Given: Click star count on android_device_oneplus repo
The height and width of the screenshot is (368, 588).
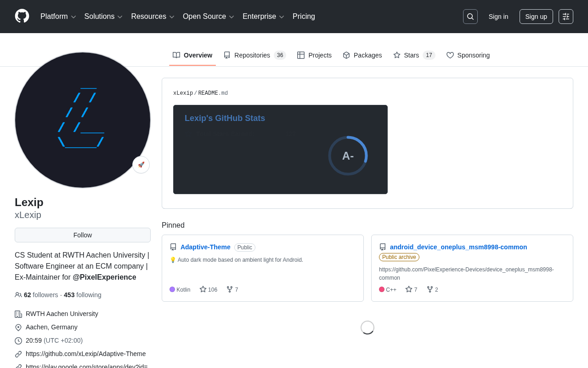Looking at the screenshot, I should tap(412, 290).
